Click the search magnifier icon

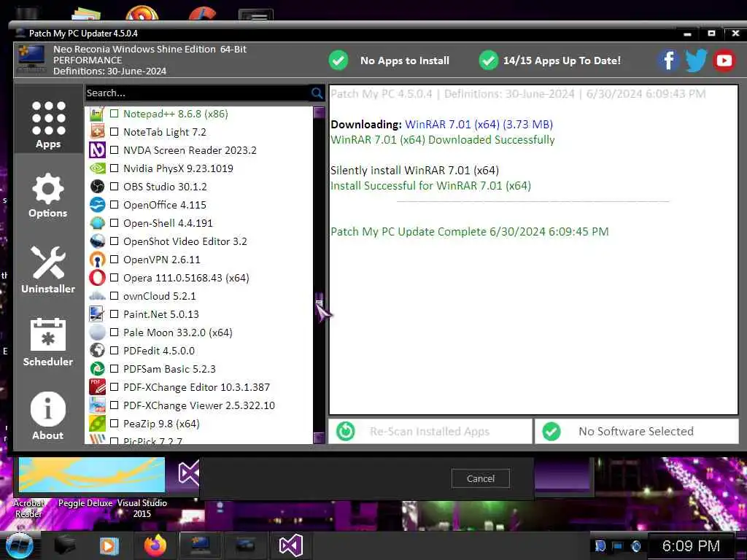pos(317,93)
